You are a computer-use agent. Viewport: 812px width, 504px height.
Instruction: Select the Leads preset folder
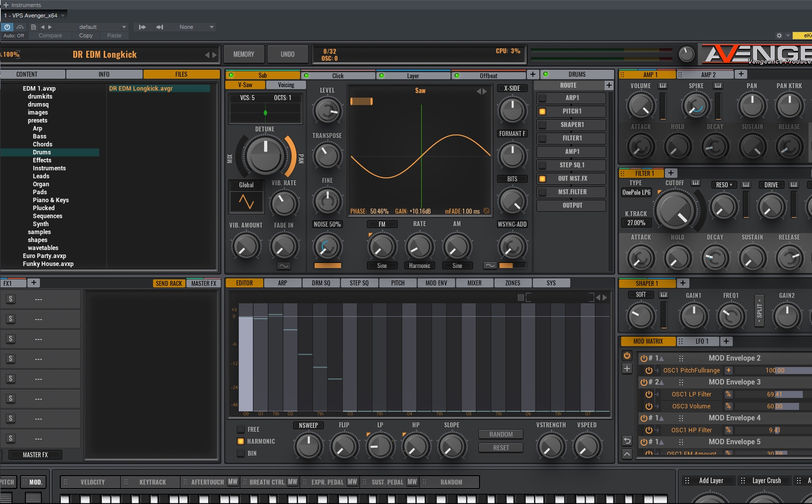tap(41, 176)
